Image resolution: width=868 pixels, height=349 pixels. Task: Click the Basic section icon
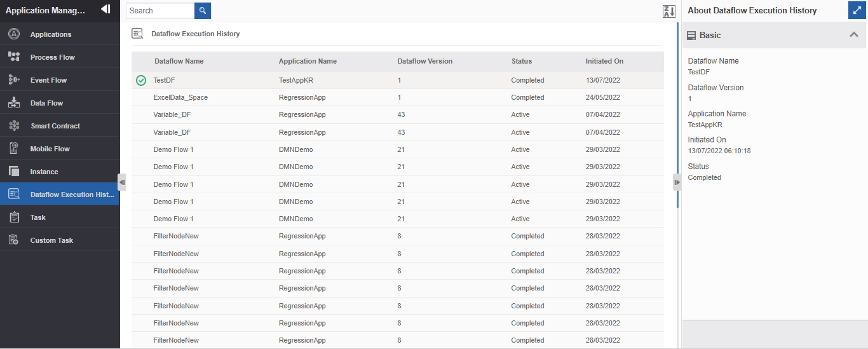click(691, 36)
